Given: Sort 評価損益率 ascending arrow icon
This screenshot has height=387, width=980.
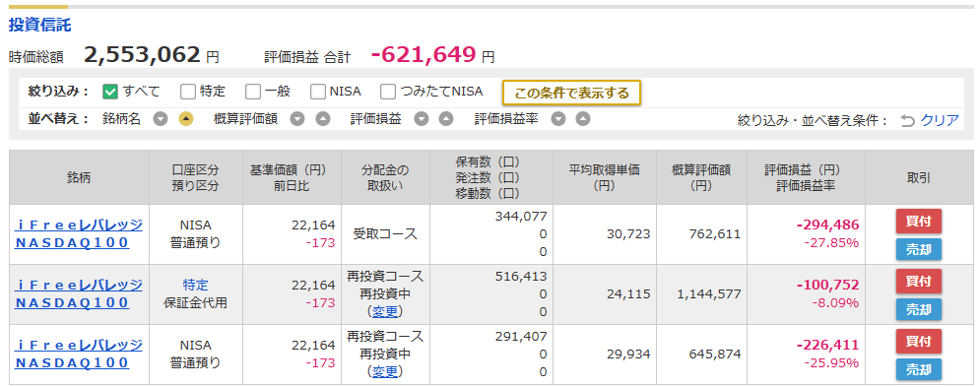Looking at the screenshot, I should (x=582, y=119).
